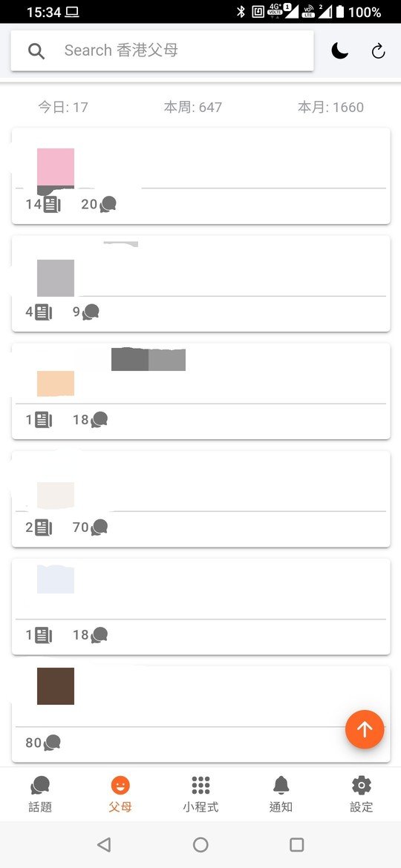Select the 父母 tab
401x868 pixels.
pos(120,794)
